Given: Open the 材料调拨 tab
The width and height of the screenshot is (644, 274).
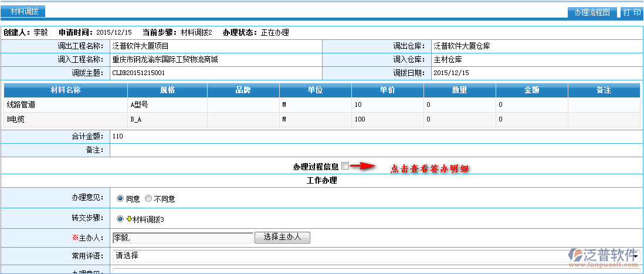Looking at the screenshot, I should tap(24, 11).
